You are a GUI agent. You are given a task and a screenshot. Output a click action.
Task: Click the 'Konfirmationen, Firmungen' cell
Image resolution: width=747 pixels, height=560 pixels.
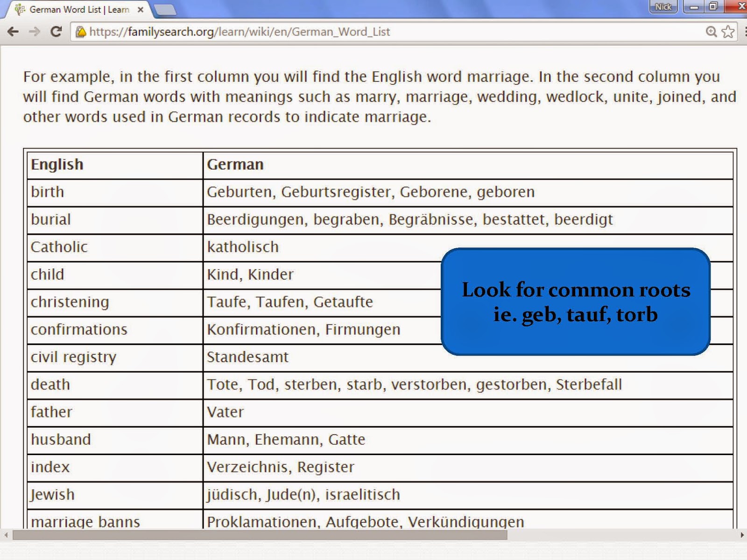468,330
